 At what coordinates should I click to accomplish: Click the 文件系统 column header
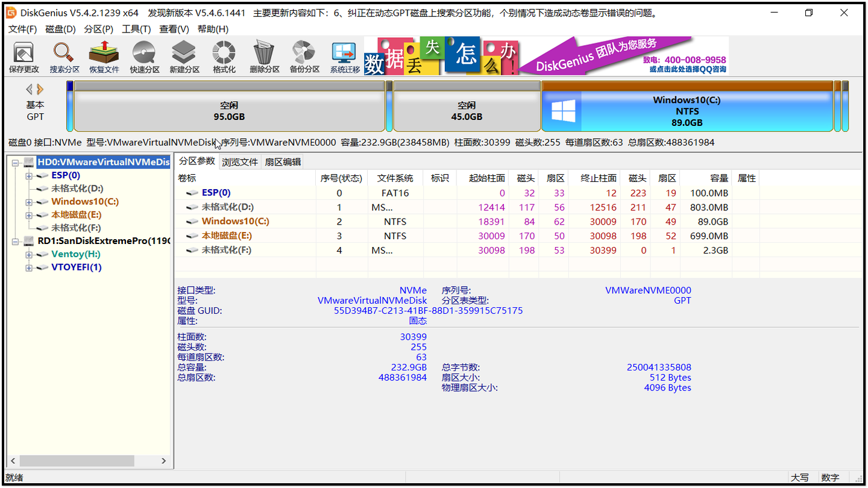point(395,178)
